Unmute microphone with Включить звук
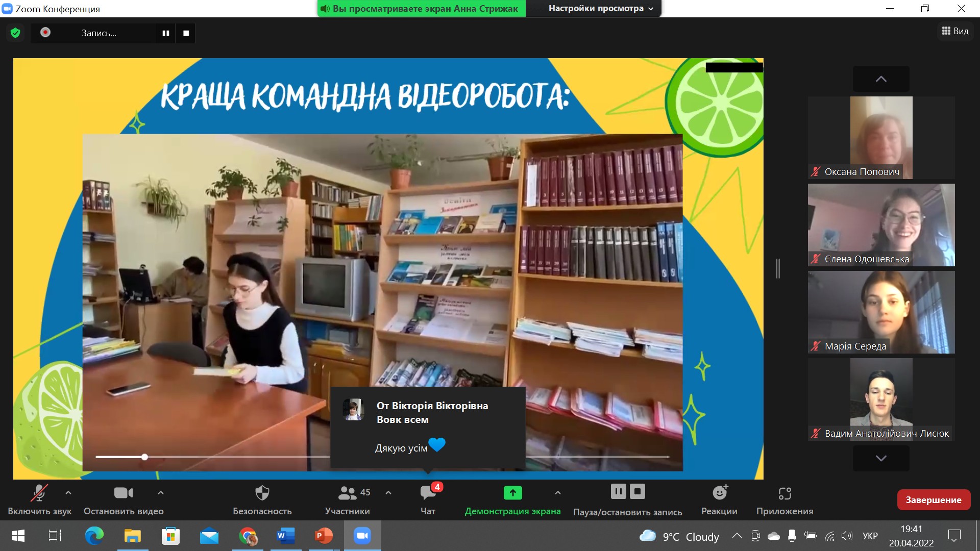 (39, 493)
